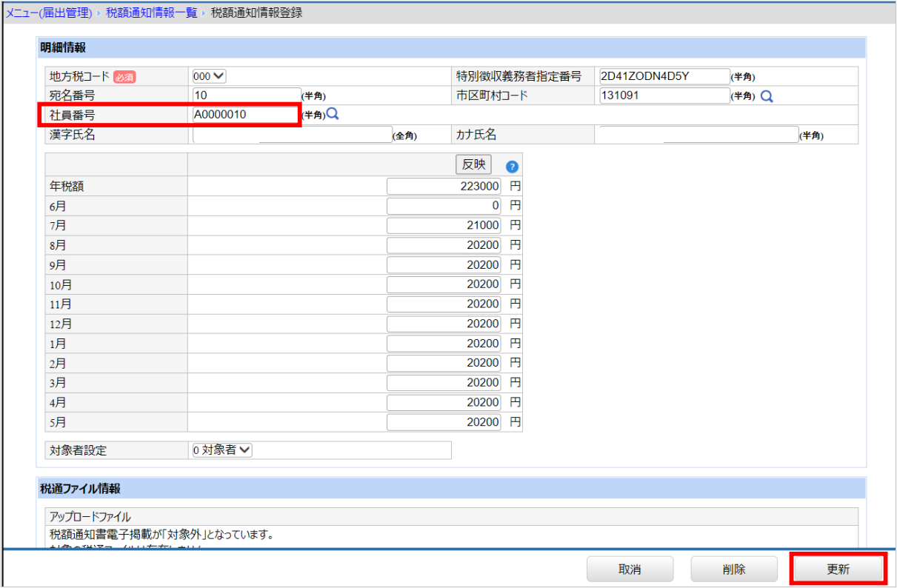Click the 年税額 row label
The height and width of the screenshot is (588, 897).
point(66,186)
